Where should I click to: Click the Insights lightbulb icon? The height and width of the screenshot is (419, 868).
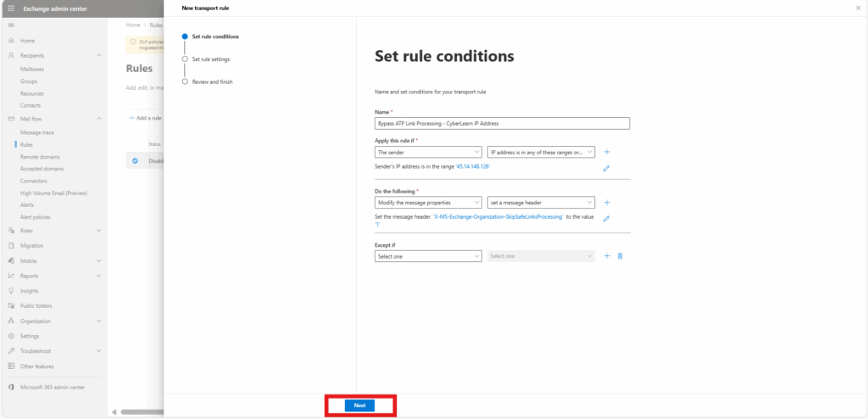[11, 290]
